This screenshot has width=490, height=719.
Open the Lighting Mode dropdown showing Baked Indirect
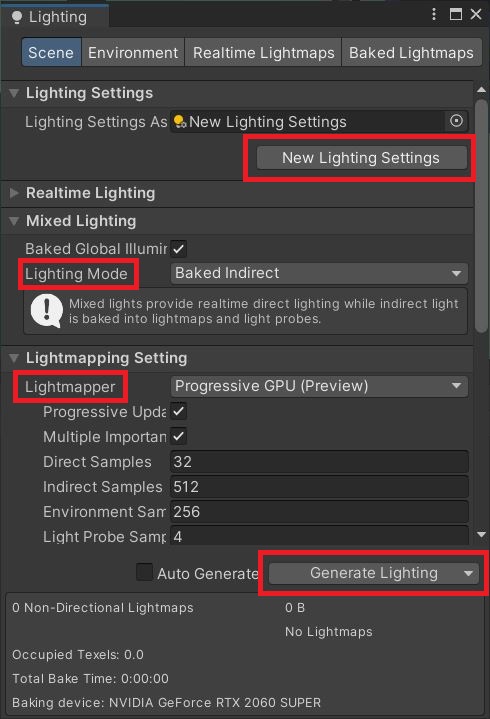tap(319, 273)
